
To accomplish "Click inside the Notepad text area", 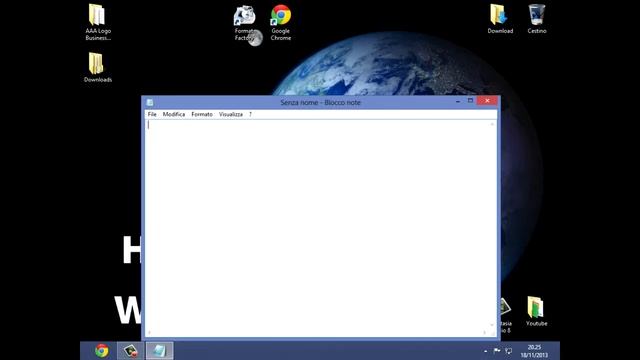I will pos(318,224).
